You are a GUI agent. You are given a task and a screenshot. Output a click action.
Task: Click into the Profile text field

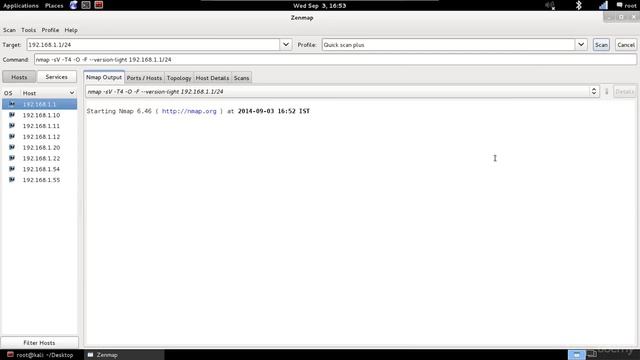448,44
